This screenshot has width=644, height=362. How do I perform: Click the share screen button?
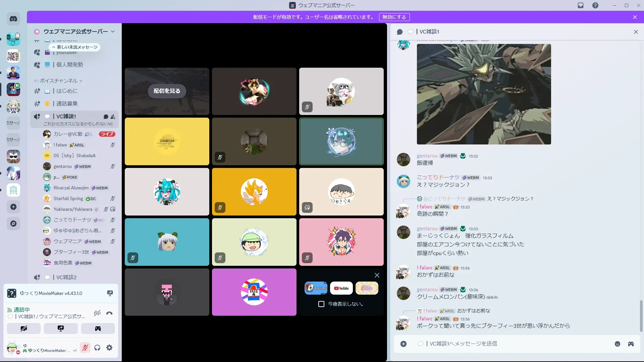pyautogui.click(x=61, y=328)
